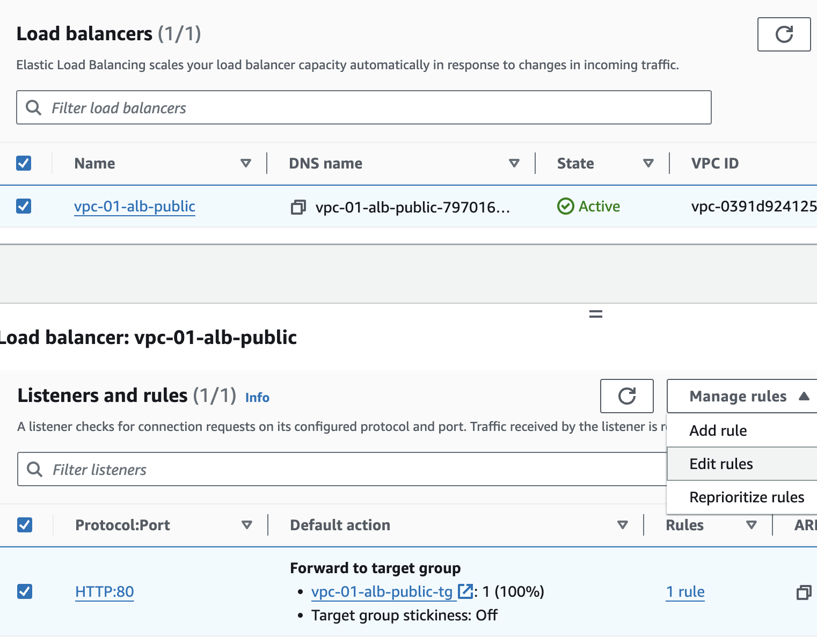The height and width of the screenshot is (644, 817).
Task: Click search icon in load balancers filter
Action: click(34, 108)
